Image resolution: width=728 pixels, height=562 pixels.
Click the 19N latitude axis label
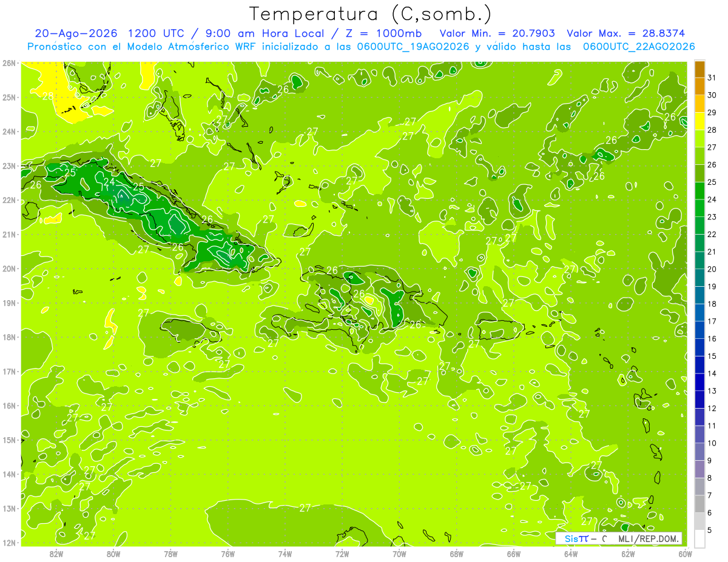click(x=8, y=303)
